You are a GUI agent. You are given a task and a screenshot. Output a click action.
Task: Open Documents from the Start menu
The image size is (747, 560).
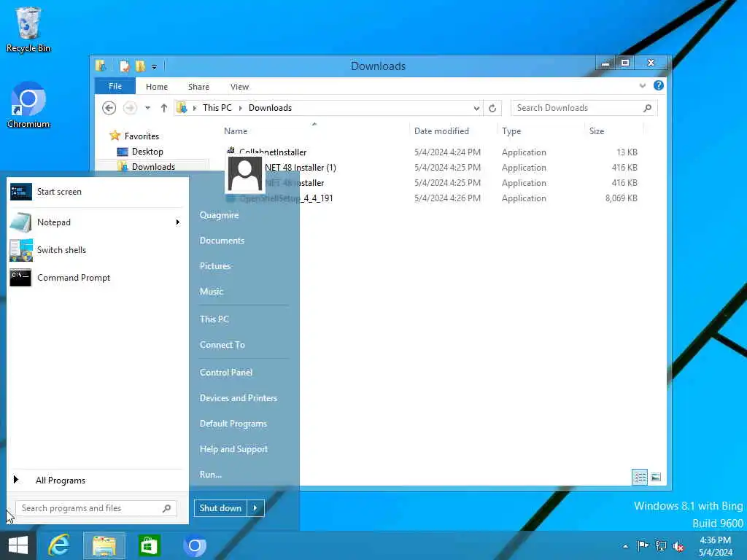pos(222,241)
